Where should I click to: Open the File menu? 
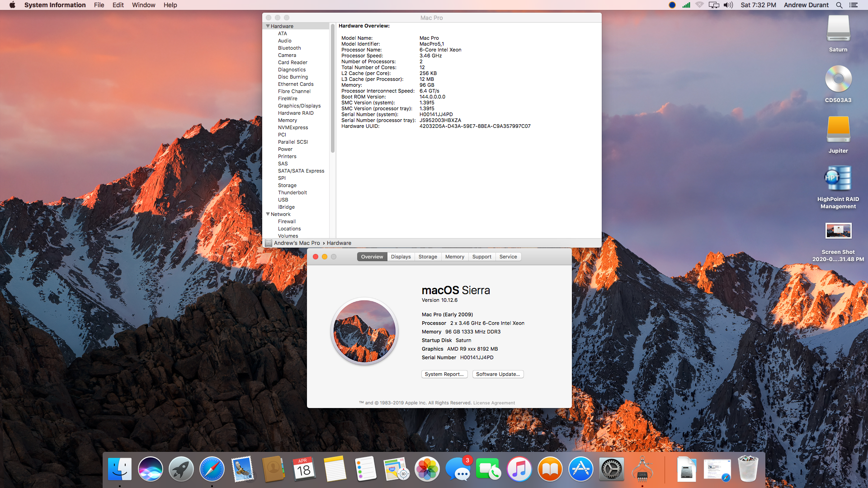99,5
